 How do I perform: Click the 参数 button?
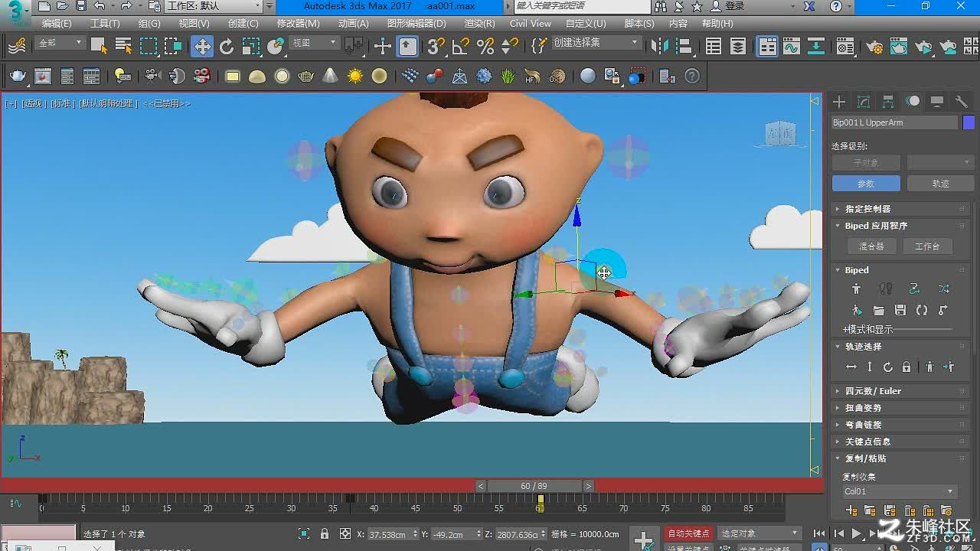[x=866, y=184]
